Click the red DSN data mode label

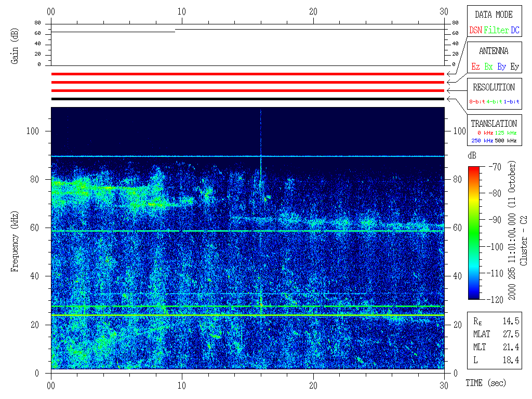(475, 31)
